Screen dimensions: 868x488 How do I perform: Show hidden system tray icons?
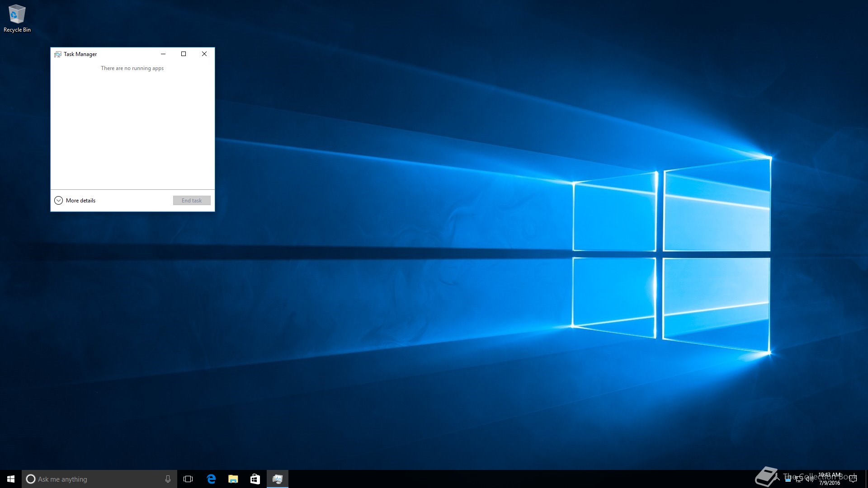tap(777, 479)
